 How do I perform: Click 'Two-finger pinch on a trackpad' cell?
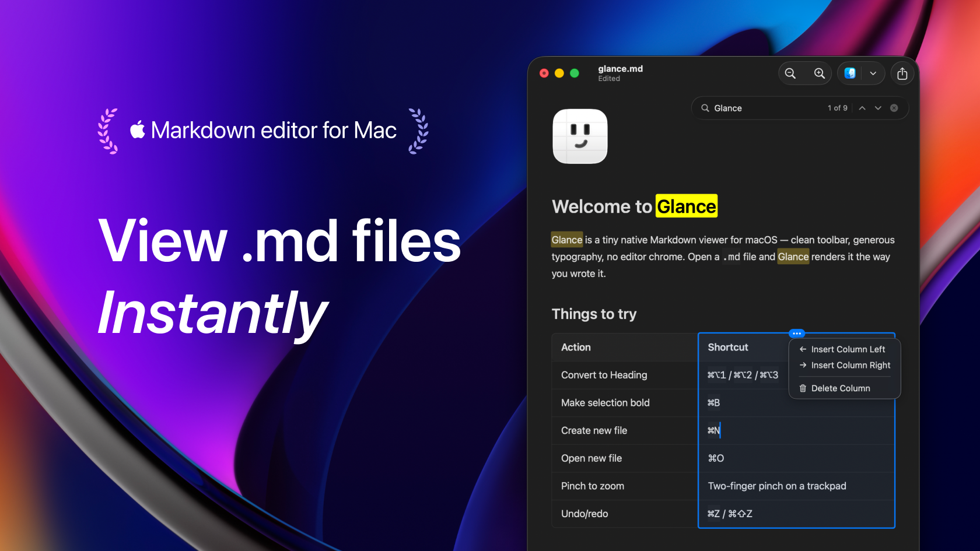[796, 486]
